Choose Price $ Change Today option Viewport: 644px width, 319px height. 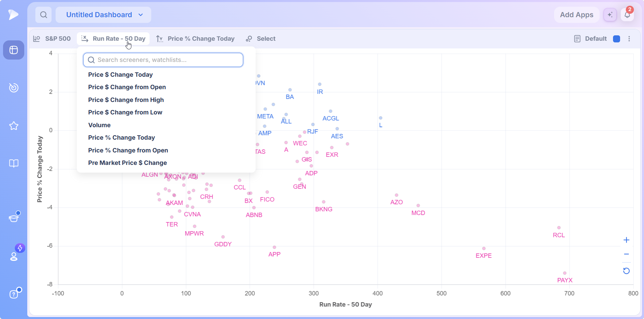point(121,75)
